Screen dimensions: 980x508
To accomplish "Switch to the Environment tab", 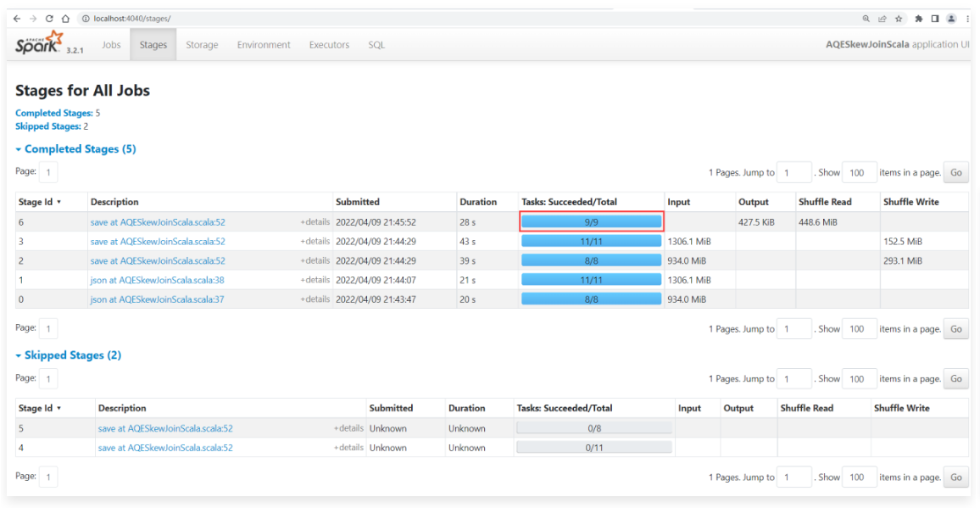I will click(x=264, y=45).
